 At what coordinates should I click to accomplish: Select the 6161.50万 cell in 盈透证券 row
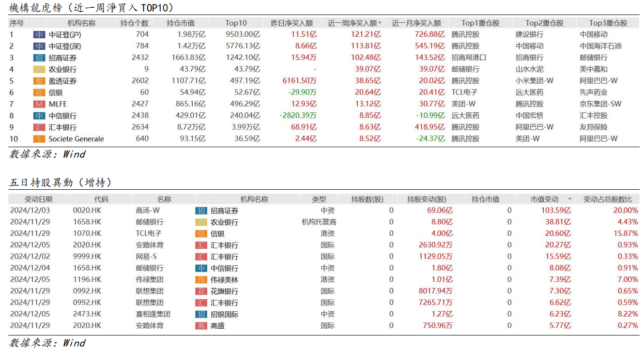click(x=299, y=81)
